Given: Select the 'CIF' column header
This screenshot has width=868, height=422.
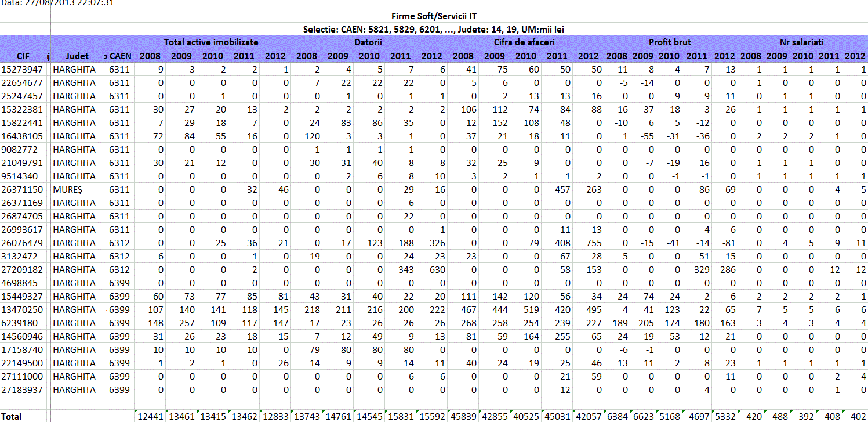Looking at the screenshot, I should click(x=23, y=56).
